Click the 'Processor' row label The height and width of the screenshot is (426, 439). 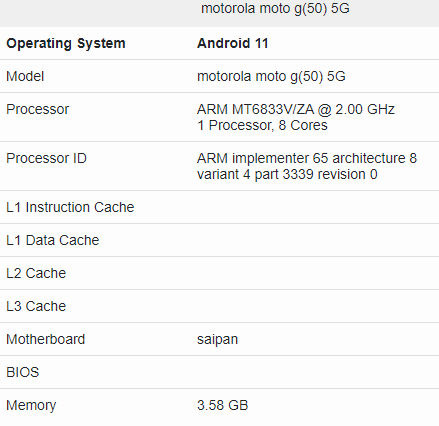(x=38, y=109)
